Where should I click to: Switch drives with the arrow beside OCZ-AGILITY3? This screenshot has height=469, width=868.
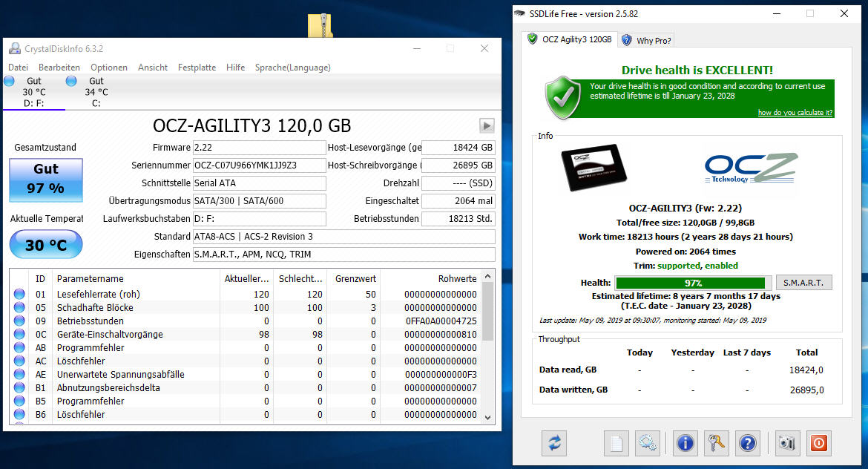click(486, 125)
